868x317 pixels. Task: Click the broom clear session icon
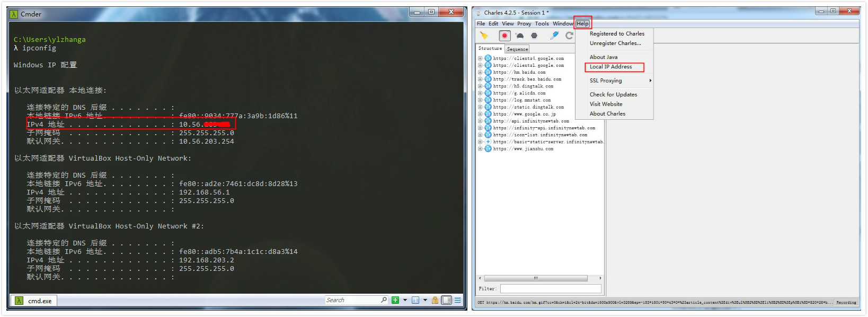(x=484, y=36)
